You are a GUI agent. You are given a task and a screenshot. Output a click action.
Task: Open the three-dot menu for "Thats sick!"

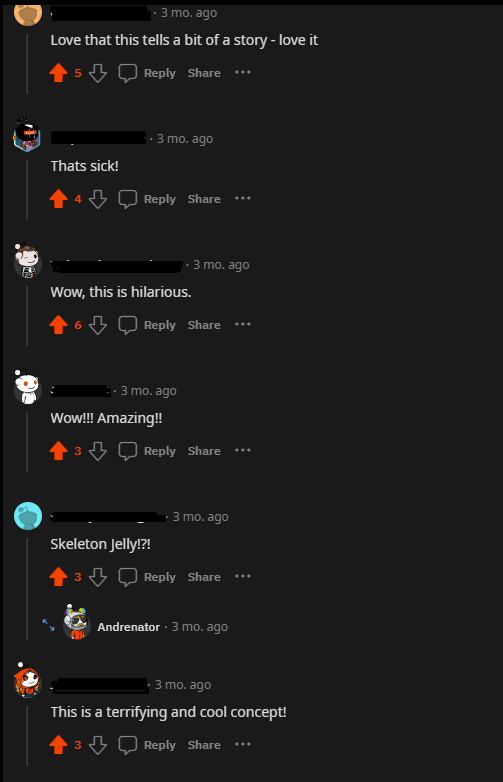tap(243, 198)
